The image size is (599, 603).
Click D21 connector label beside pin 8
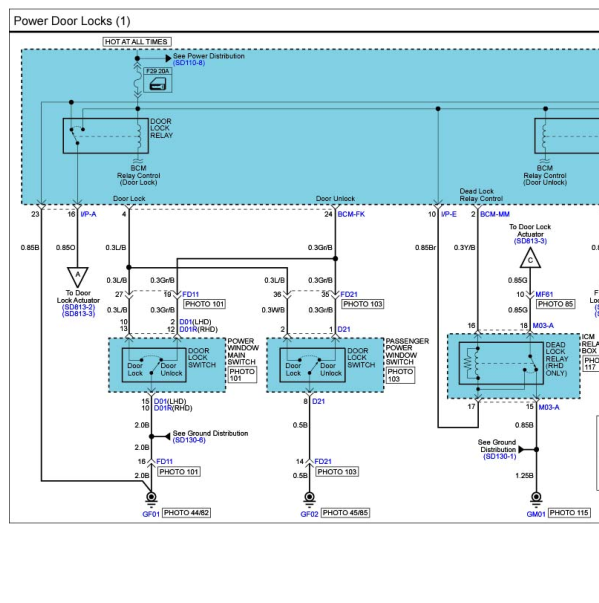coord(318,401)
